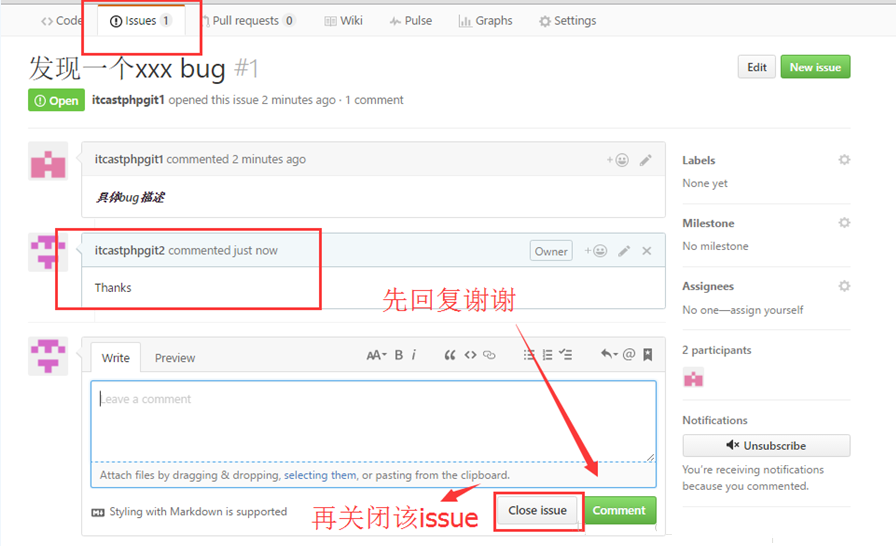Add reaction to itcastphpgit2's Thanks comment
The width and height of the screenshot is (896, 546).
pos(595,251)
